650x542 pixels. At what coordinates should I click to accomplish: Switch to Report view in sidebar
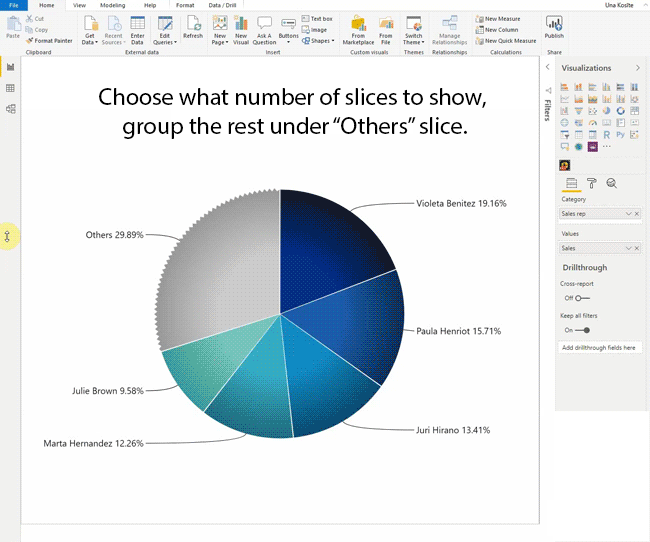(10, 67)
